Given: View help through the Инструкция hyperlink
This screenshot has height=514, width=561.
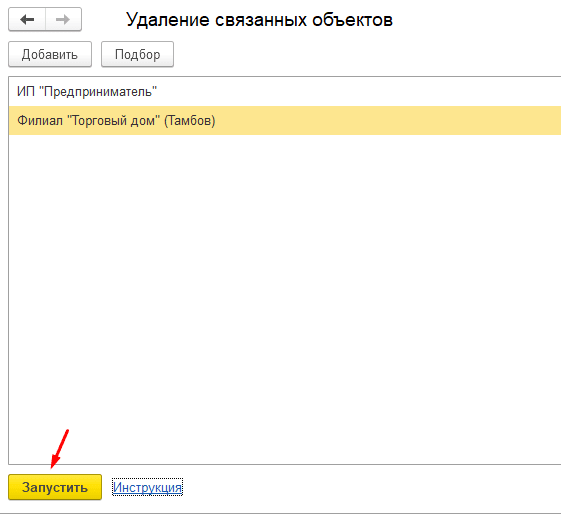Looking at the screenshot, I should click(x=147, y=487).
